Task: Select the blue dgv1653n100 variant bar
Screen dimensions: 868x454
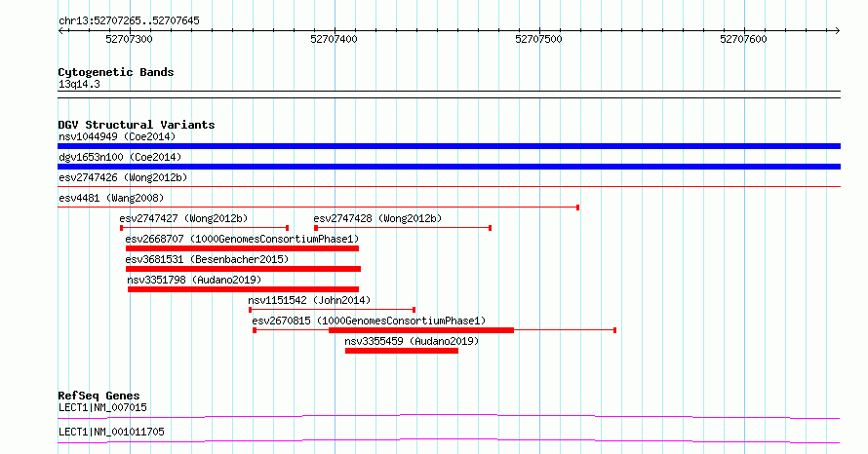Action: (449, 167)
